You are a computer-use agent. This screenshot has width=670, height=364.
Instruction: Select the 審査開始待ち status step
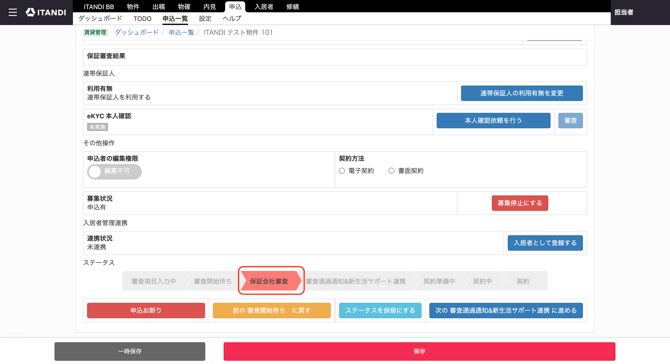(x=212, y=281)
